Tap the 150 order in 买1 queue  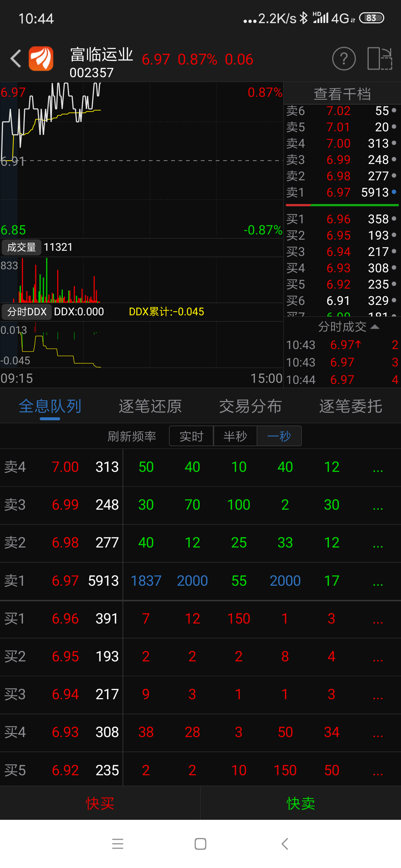pyautogui.click(x=239, y=619)
